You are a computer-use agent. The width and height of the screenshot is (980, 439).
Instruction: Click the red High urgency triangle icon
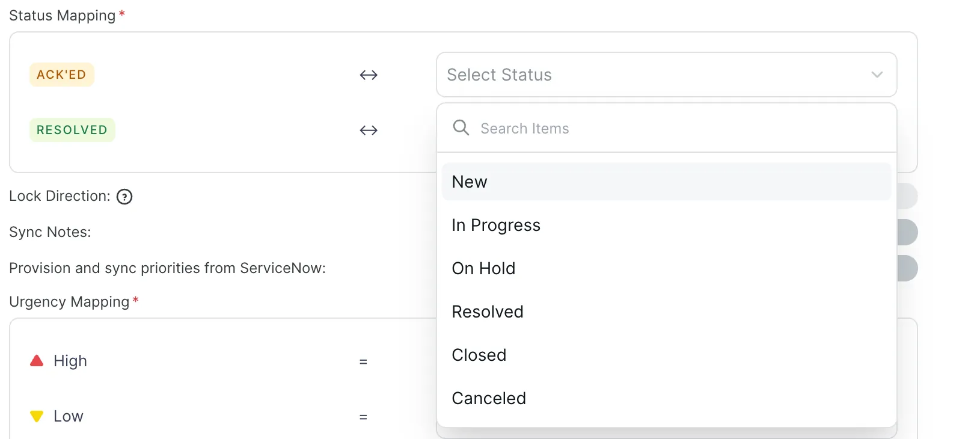click(x=37, y=361)
